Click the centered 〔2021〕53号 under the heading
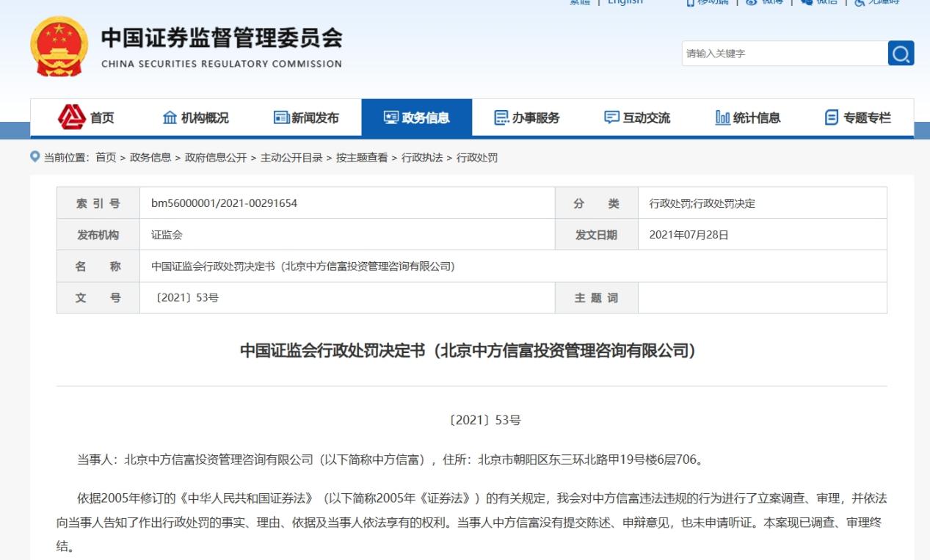The width and height of the screenshot is (930, 560). pos(484,421)
